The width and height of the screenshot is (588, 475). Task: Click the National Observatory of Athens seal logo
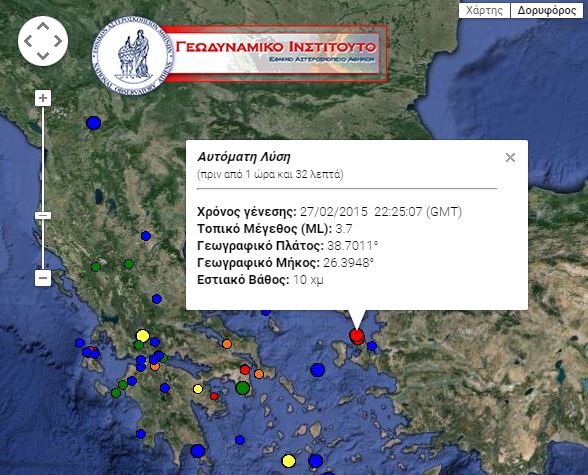click(133, 55)
